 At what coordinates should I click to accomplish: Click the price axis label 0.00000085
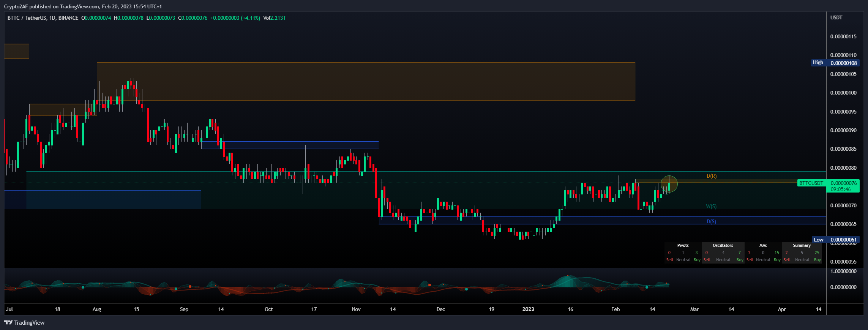tap(843, 149)
